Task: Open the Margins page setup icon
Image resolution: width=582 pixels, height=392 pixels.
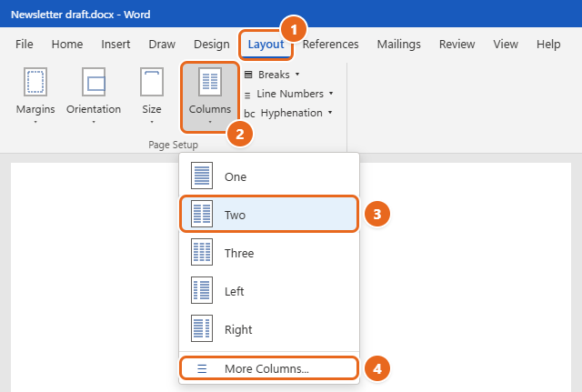Action: coord(35,82)
